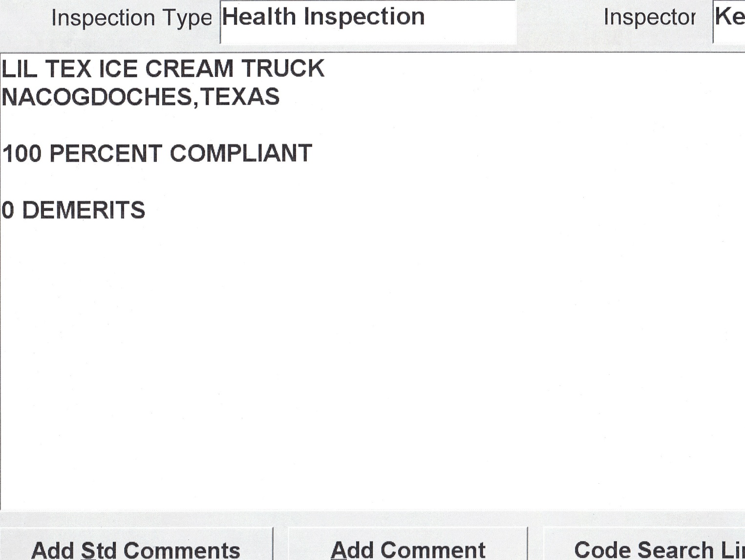745x560 pixels.
Task: Select the Inspector name field
Action: [x=730, y=19]
